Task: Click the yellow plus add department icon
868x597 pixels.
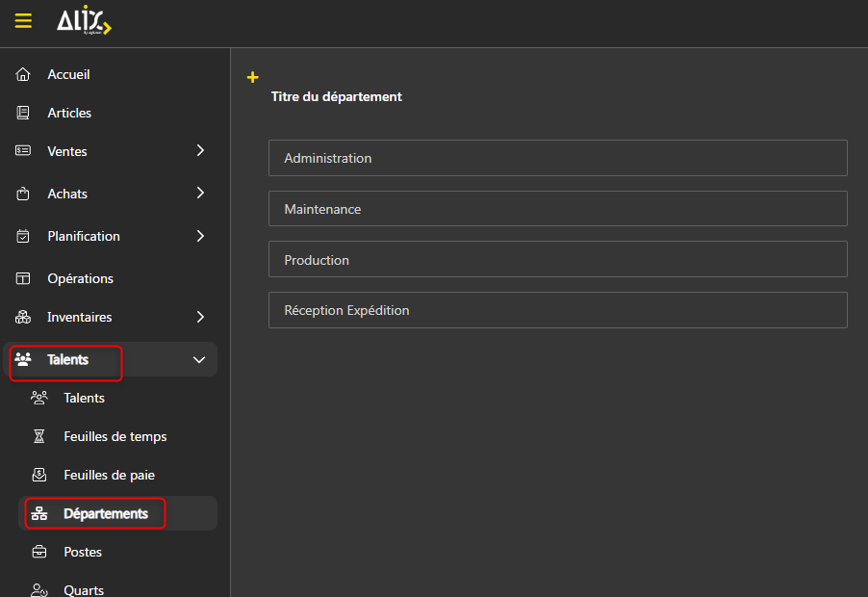Action: coord(253,78)
